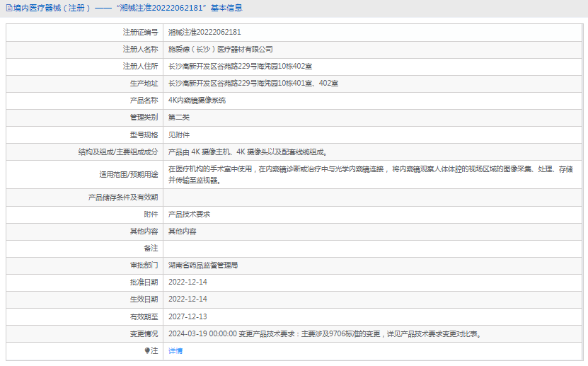Click the 结构及组成/主要组成成分 label
The image size is (588, 366).
118,152
